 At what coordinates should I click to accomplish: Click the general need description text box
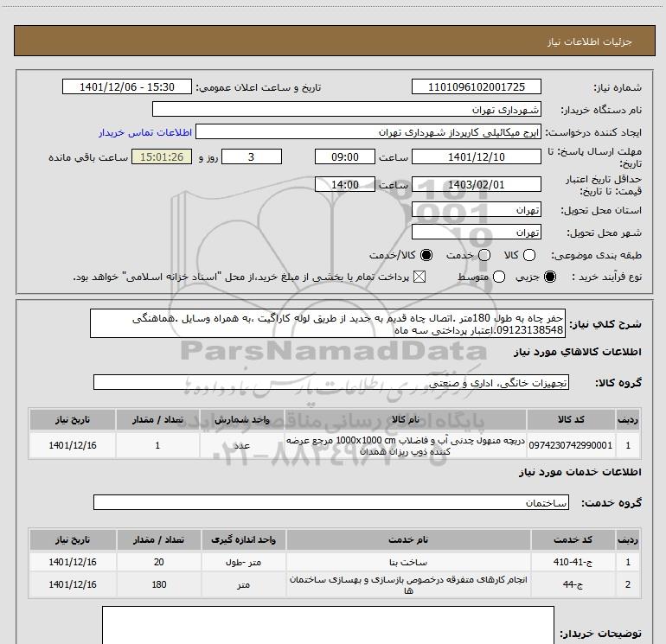pos(328,323)
